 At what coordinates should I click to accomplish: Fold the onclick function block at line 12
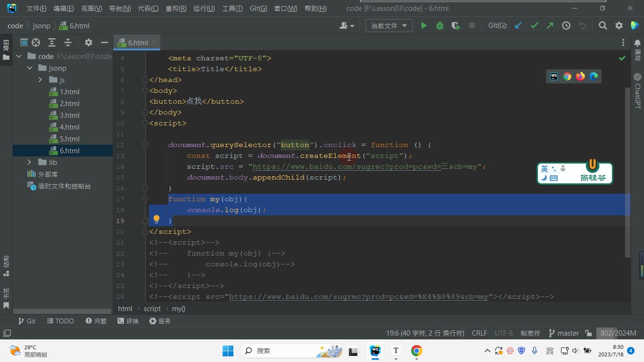click(145, 145)
